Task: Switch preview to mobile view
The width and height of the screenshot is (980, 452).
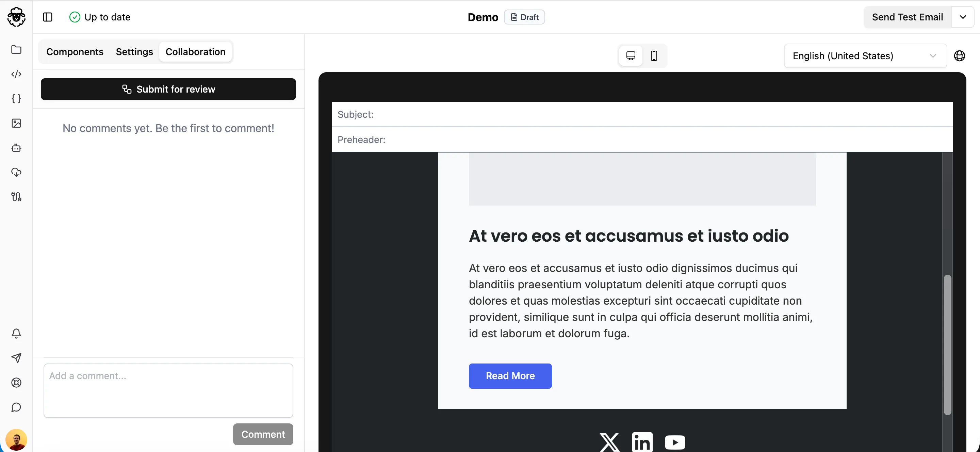Action: 654,55
